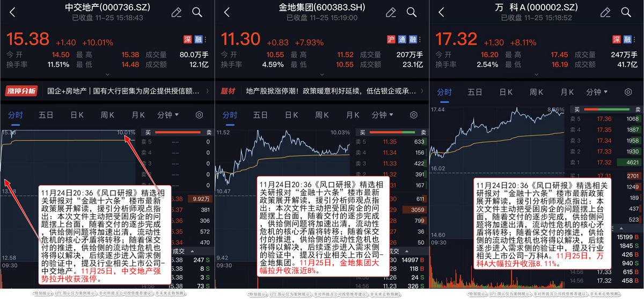Viewport: 644px width, 299px height.
Task: Tap the 深 badge on 万科A
Action: click(x=616, y=39)
